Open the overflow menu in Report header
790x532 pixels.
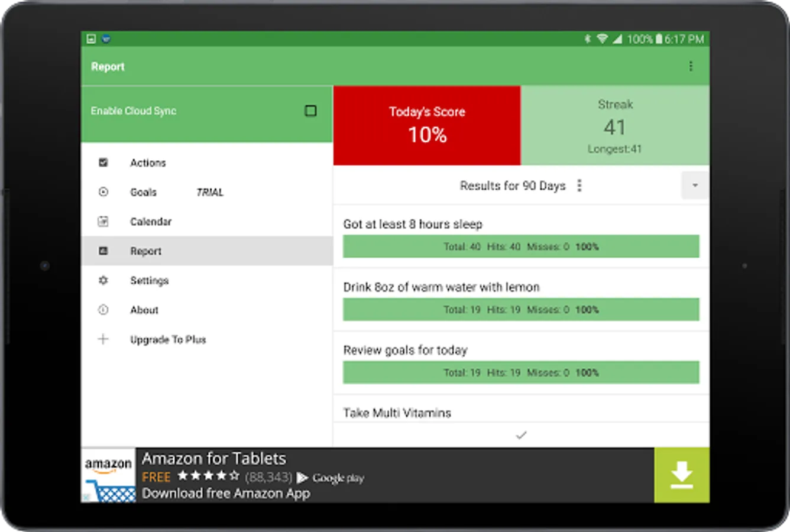[691, 66]
